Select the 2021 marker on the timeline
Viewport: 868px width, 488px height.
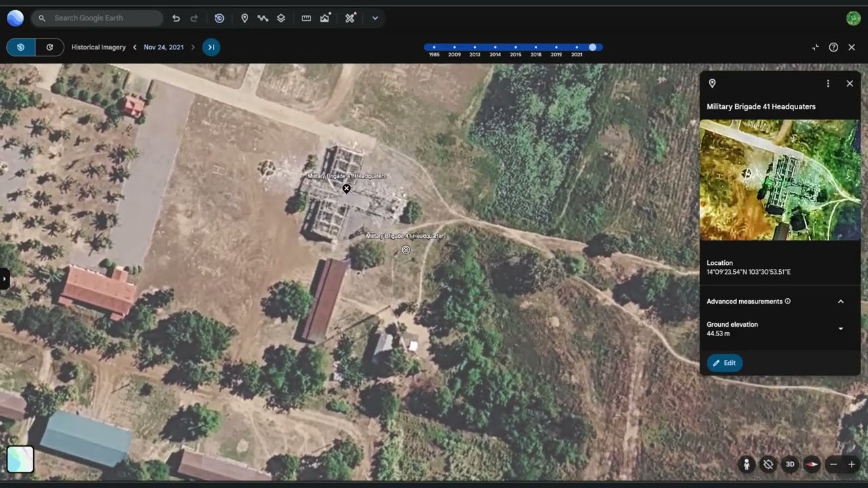(x=576, y=47)
